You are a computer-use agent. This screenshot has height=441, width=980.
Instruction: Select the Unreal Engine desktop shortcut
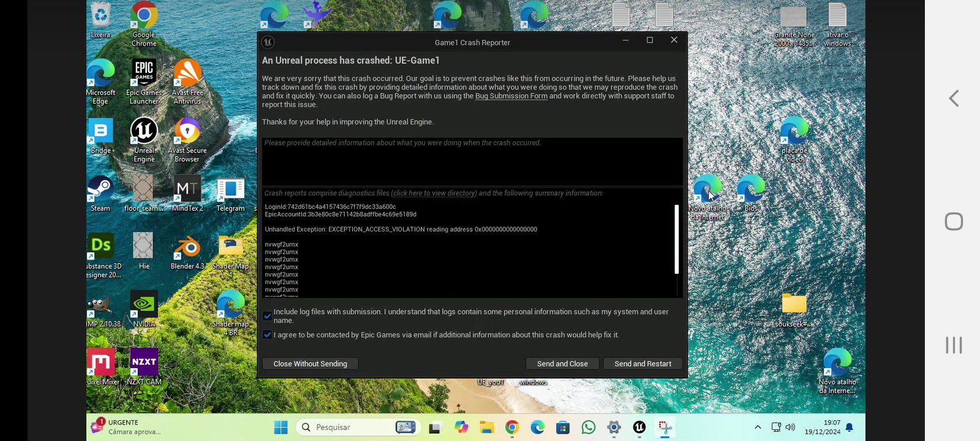144,140
